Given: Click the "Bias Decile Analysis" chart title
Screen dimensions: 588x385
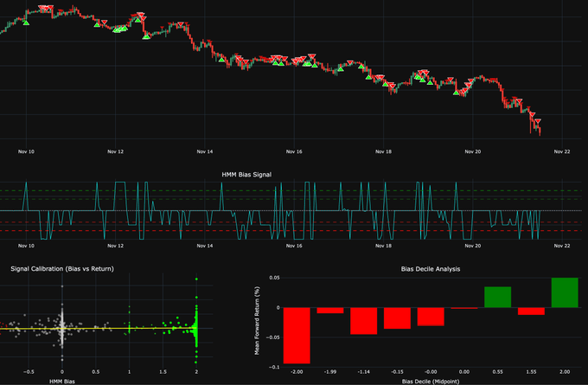Looking at the screenshot, I should (431, 269).
